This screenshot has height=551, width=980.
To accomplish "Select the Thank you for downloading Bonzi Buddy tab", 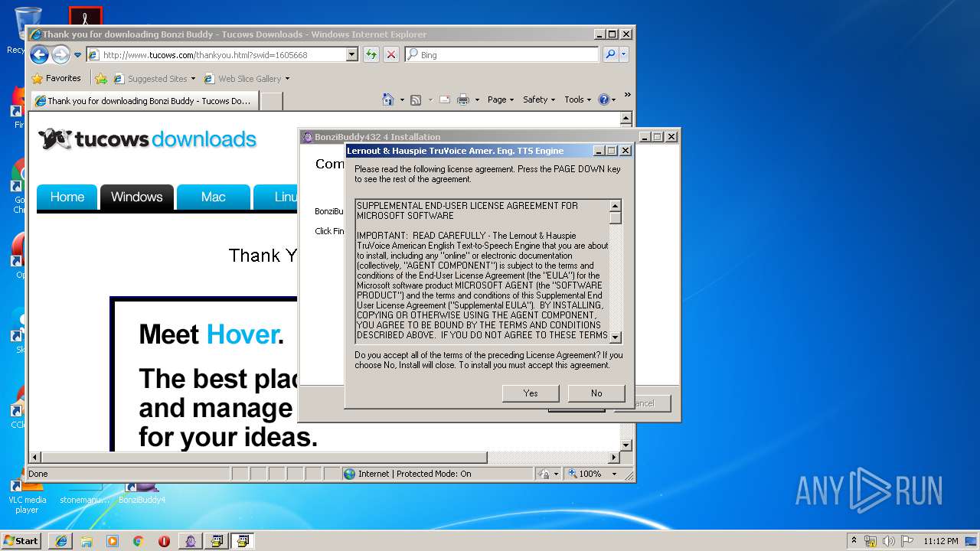I will point(144,100).
